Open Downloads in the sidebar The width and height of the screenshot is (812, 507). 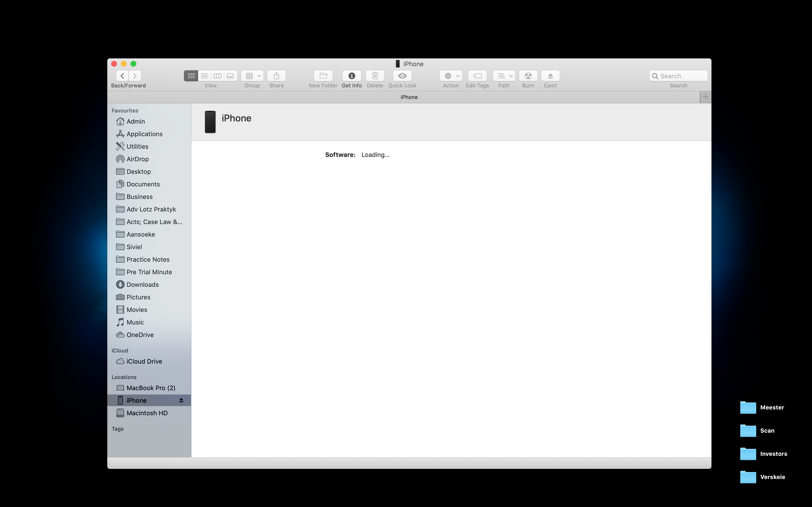[143, 284]
